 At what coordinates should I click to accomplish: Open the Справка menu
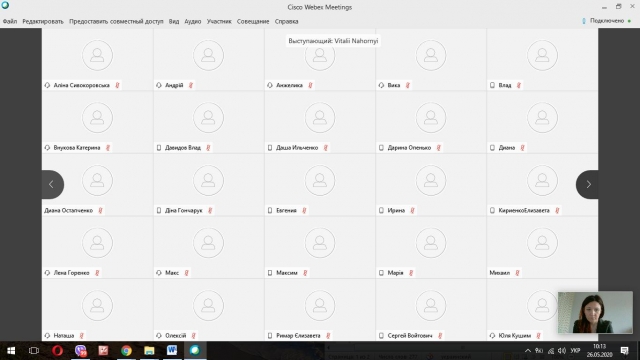pyautogui.click(x=287, y=21)
